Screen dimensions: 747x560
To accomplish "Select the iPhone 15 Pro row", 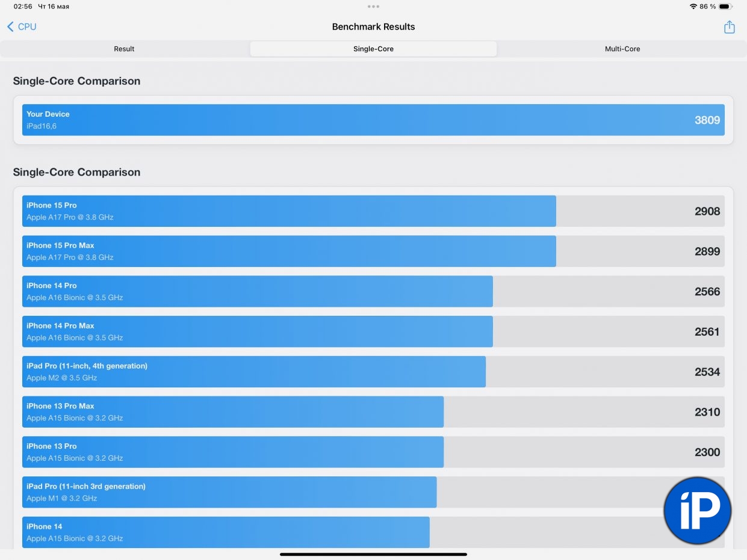I will click(373, 211).
